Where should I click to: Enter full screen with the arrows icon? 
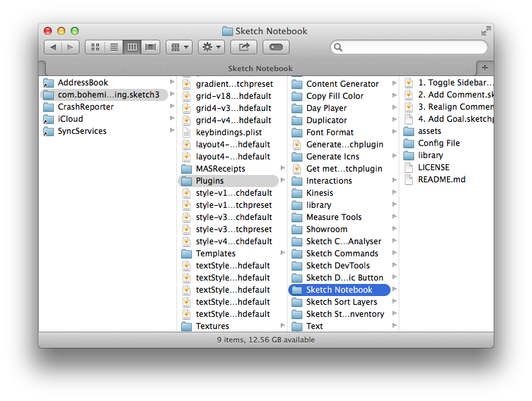pyautogui.click(x=486, y=31)
